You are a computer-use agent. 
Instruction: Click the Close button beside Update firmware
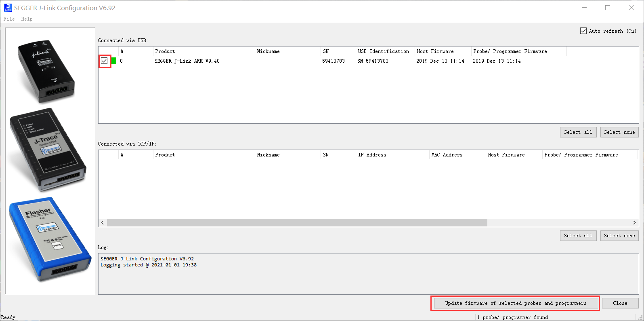tap(620, 303)
